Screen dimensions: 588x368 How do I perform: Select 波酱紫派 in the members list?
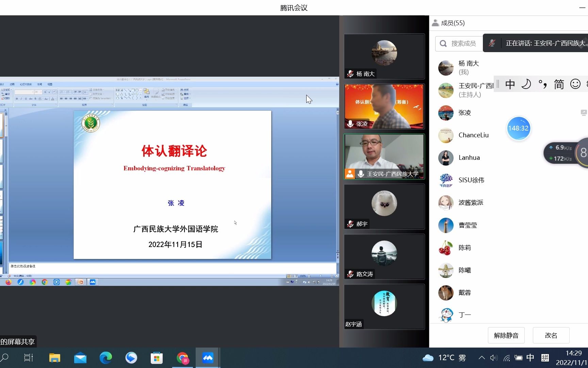click(x=509, y=203)
